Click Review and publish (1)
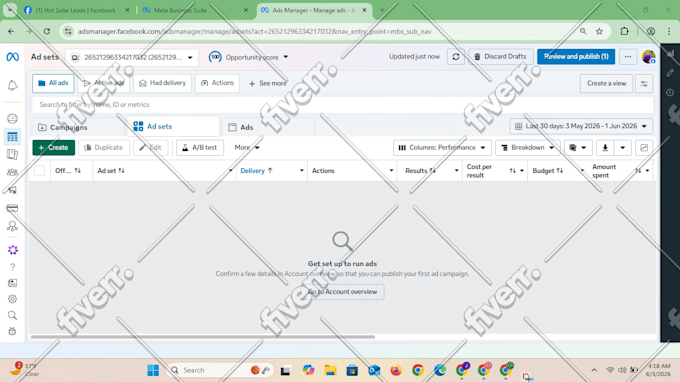Viewport: 680px width, 382px height. point(576,57)
